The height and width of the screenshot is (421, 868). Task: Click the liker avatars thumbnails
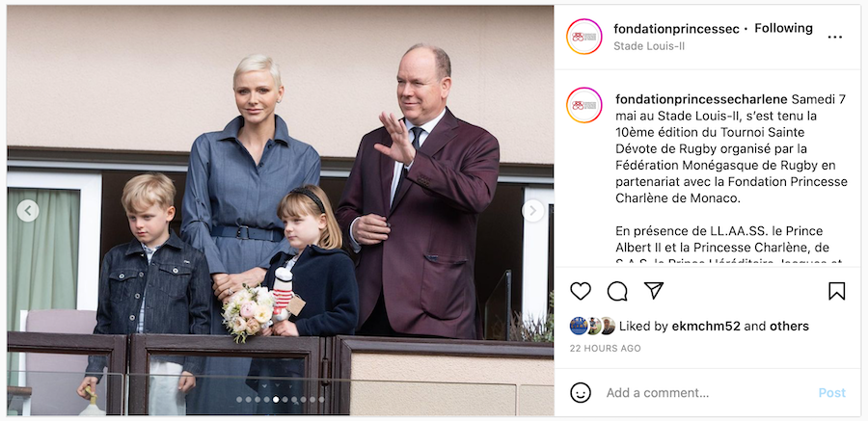(x=592, y=326)
